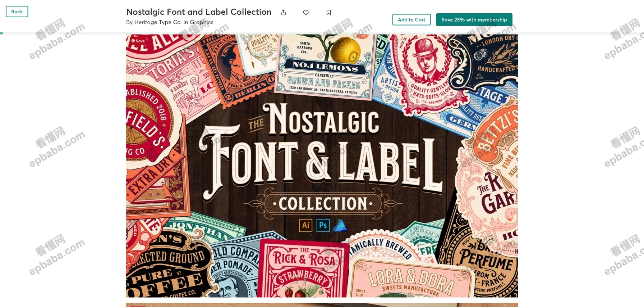Add the font collection to cart

(x=411, y=19)
